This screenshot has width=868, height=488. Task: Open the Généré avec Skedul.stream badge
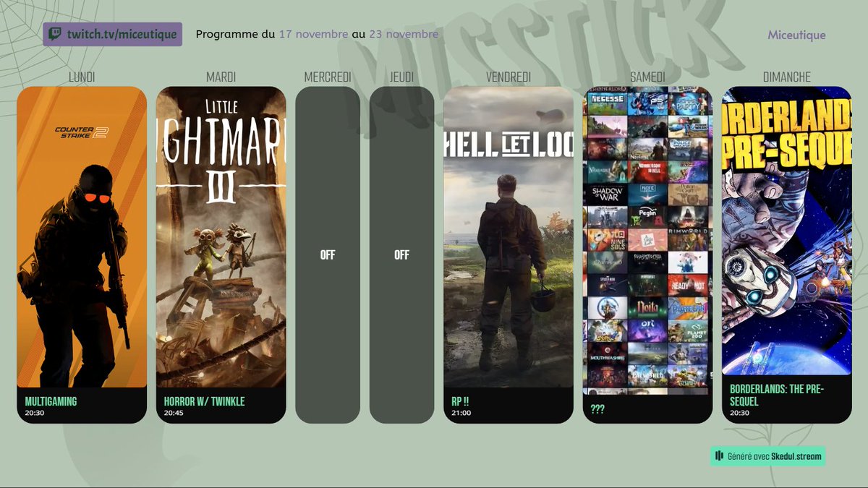point(767,455)
